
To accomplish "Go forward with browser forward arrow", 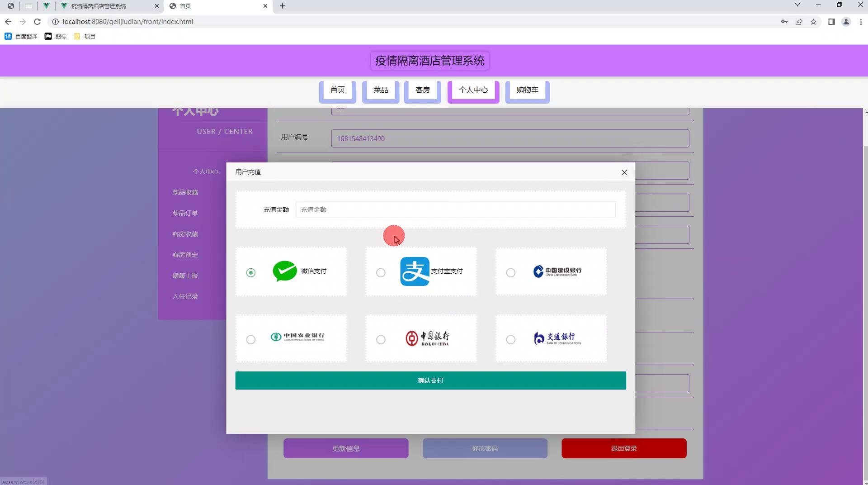I will point(23,22).
